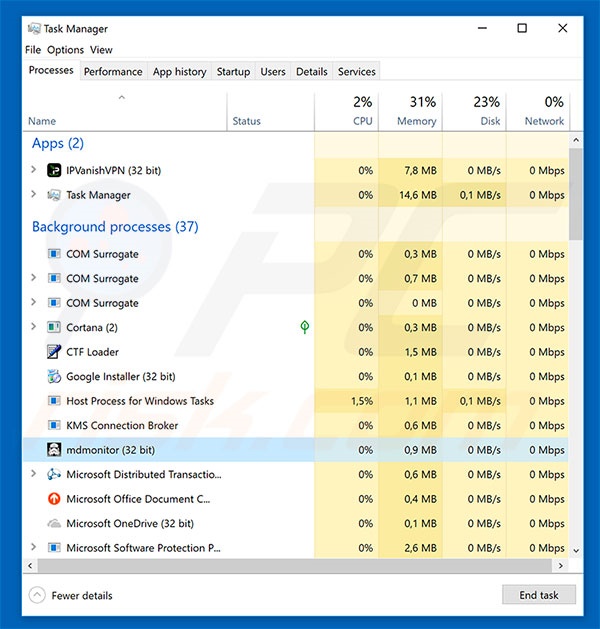Open the Startup tab
The image size is (600, 629).
[233, 71]
